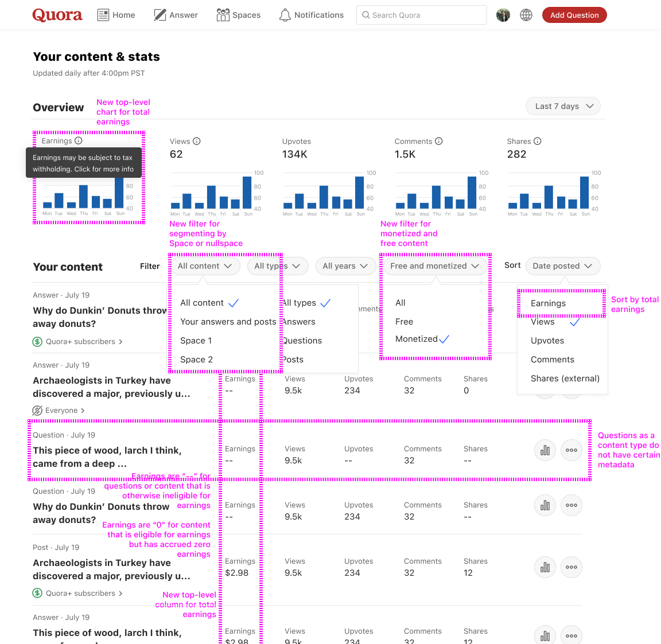
Task: Sort by Views
Action: [x=543, y=322]
